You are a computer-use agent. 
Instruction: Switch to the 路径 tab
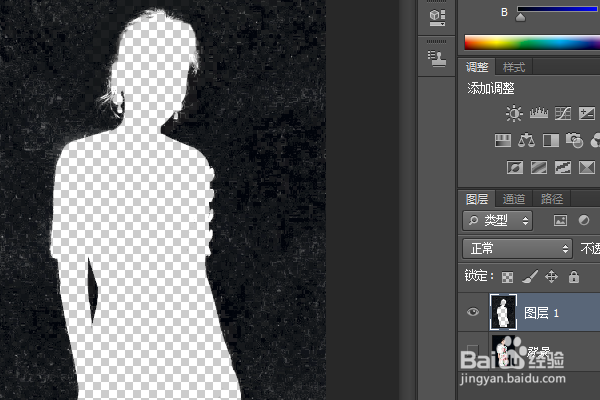[x=551, y=199]
